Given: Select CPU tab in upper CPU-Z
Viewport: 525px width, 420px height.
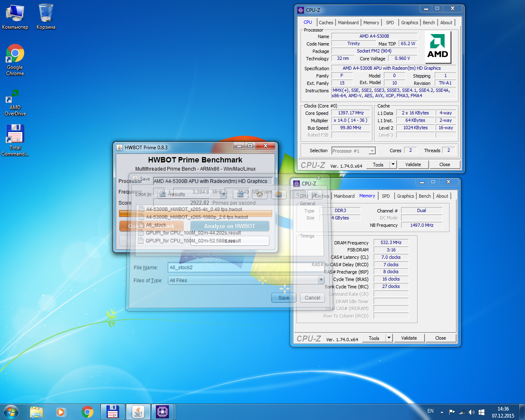Looking at the screenshot, I should pos(308,22).
